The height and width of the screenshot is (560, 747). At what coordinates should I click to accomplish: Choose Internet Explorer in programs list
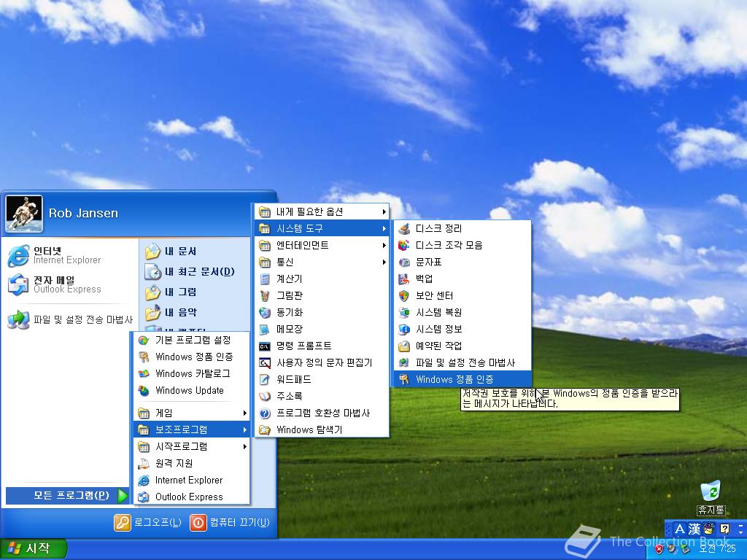click(192, 480)
